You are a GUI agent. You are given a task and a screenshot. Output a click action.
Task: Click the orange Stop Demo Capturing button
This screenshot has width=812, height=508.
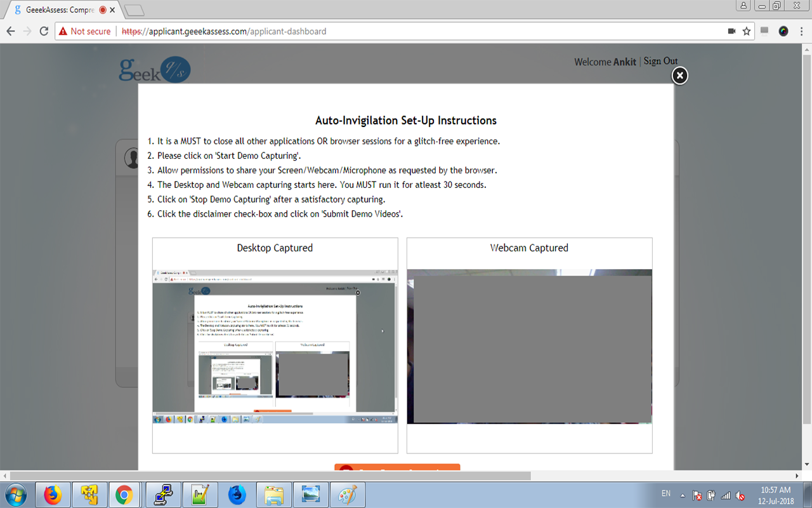[x=397, y=467]
